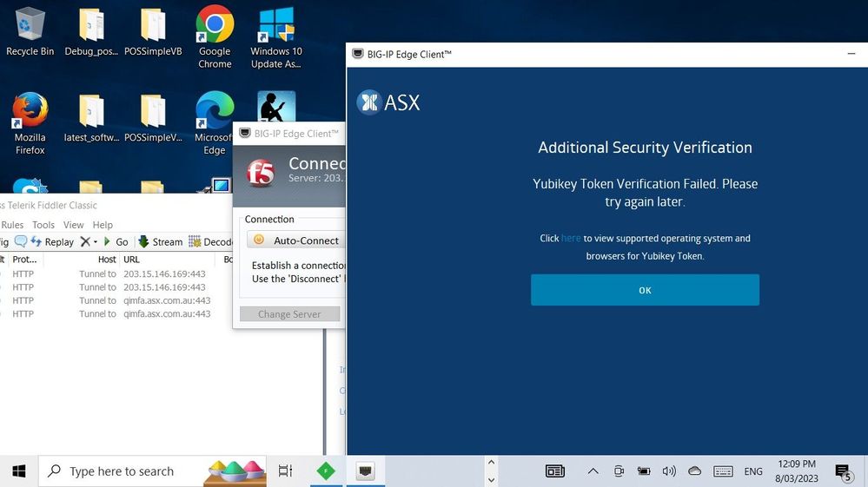Click the OneDrive cloud tray icon
This screenshot has width=868, height=487.
[694, 471]
